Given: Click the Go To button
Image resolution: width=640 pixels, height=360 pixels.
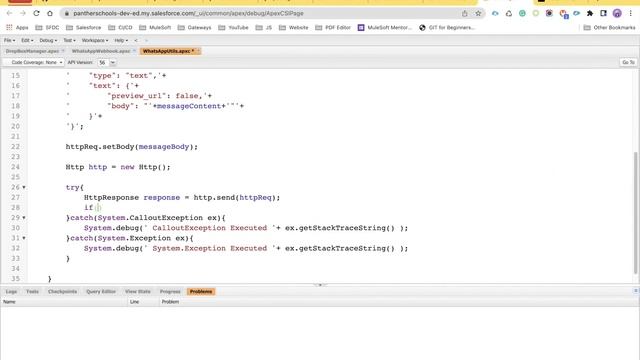Looking at the screenshot, I should tap(628, 62).
